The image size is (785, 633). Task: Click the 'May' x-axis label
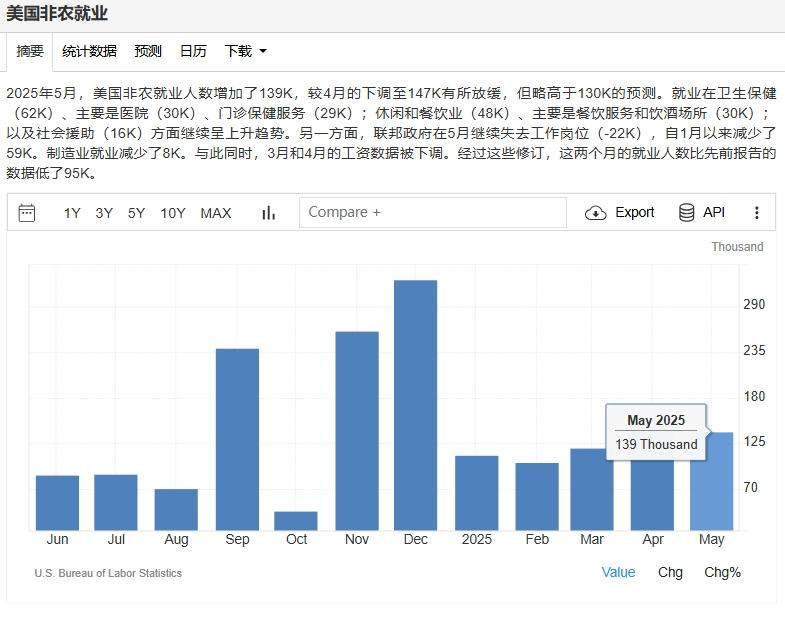pyautogui.click(x=711, y=539)
